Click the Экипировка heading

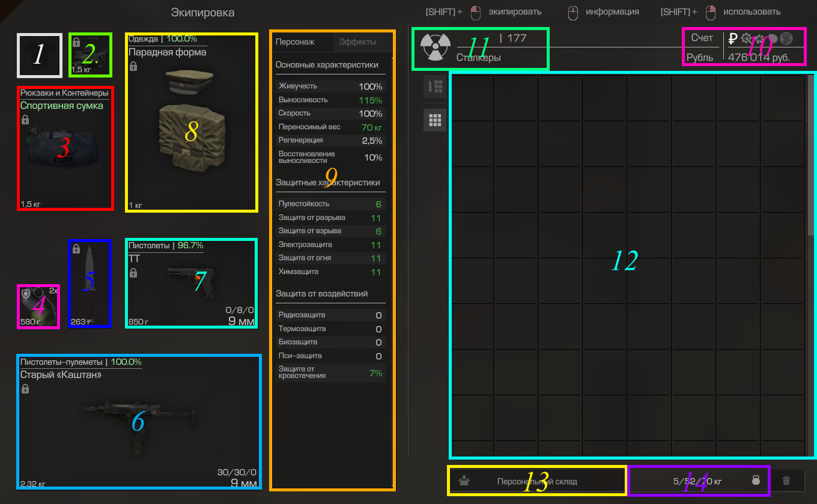tap(203, 12)
